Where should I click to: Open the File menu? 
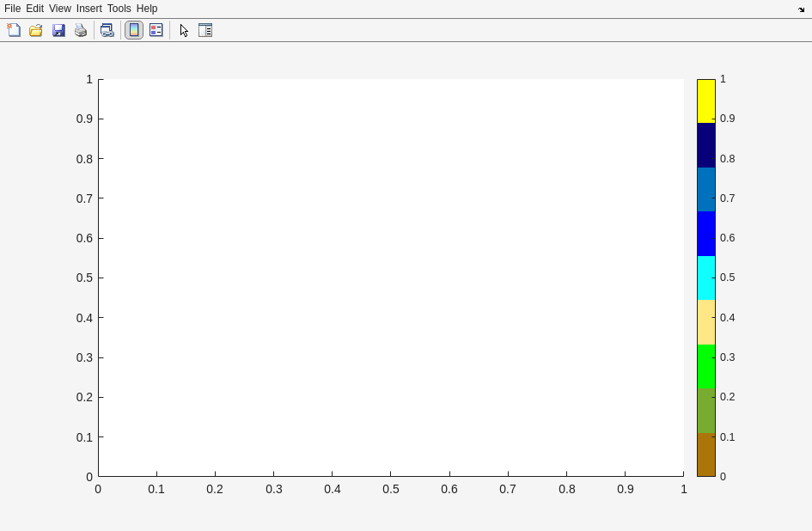(x=12, y=9)
